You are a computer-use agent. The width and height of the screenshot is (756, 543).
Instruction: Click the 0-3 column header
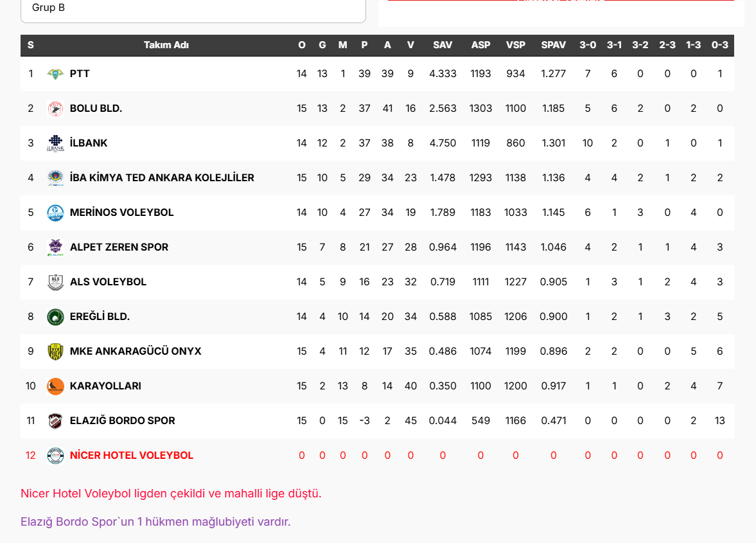click(720, 46)
